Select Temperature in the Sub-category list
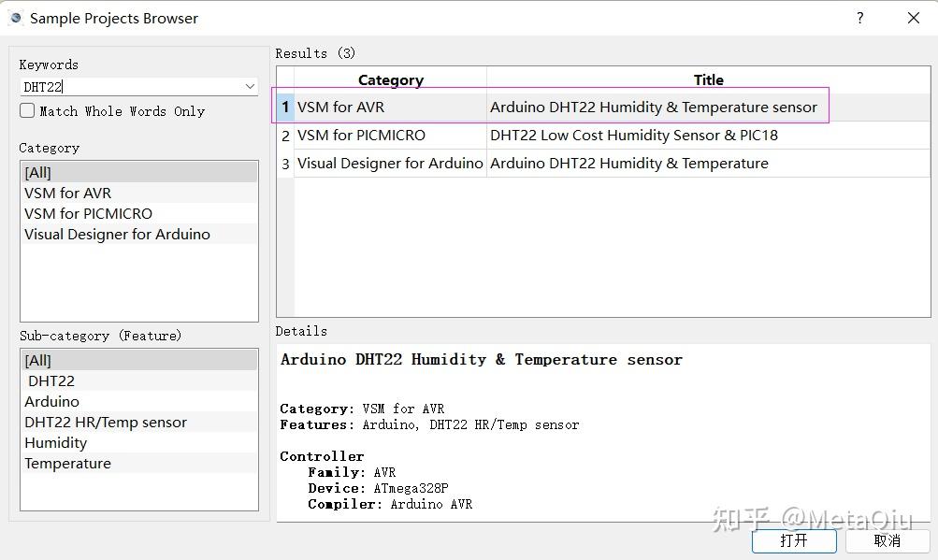 (138, 463)
